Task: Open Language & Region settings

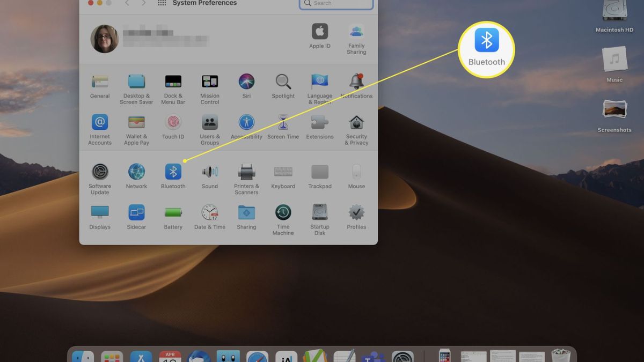Action: pyautogui.click(x=320, y=82)
